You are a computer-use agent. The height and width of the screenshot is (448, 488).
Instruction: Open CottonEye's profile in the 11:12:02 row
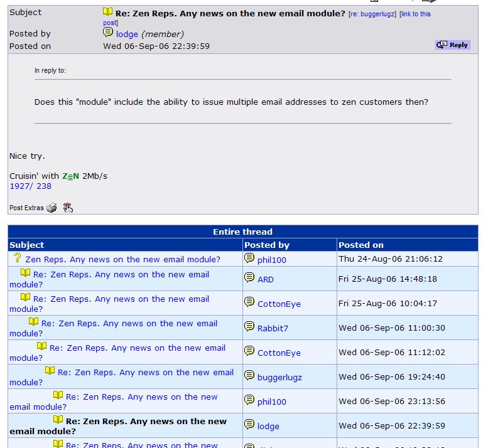click(x=279, y=353)
